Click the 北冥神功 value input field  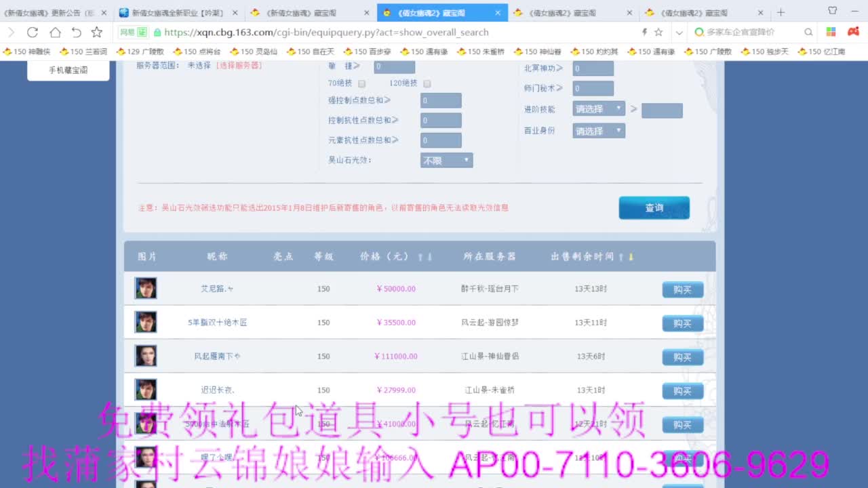tap(593, 68)
